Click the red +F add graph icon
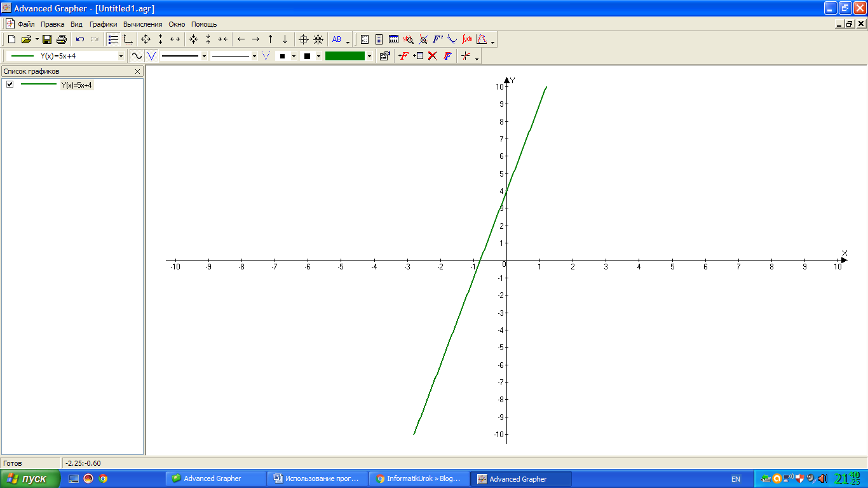Viewport: 868px width, 488px height. pos(403,56)
